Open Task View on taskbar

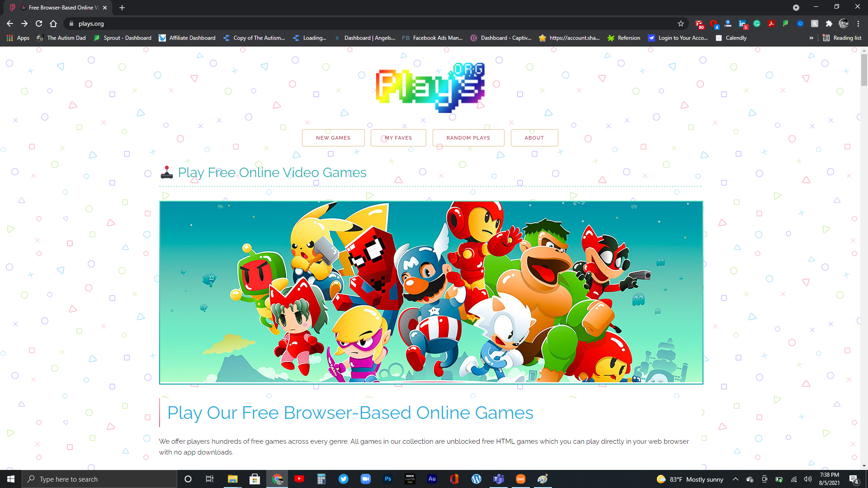tap(210, 479)
